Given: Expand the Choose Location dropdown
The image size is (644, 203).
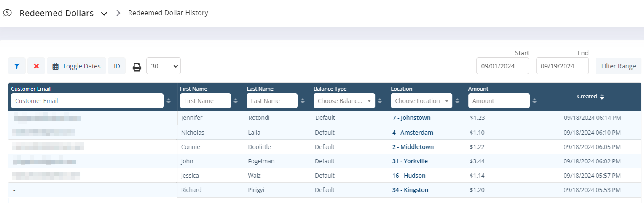Looking at the screenshot, I should (x=421, y=101).
